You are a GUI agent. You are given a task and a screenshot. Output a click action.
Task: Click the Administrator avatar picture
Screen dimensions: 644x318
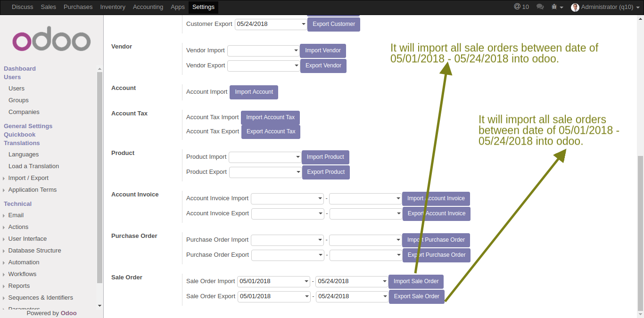pyautogui.click(x=575, y=7)
